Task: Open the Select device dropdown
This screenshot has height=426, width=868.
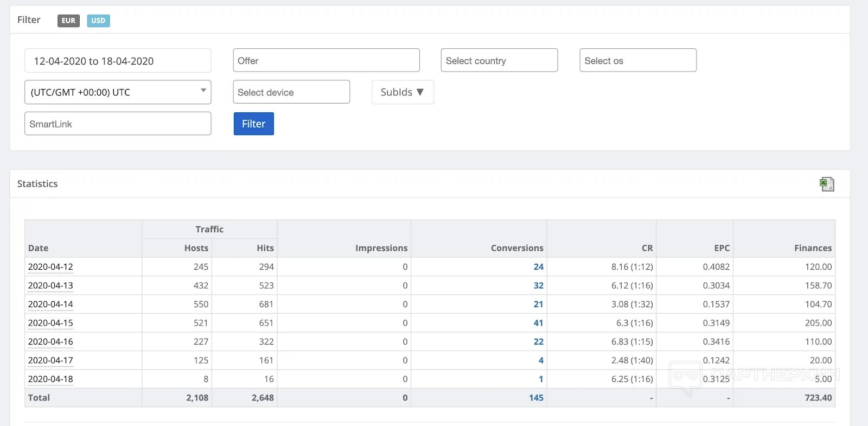Action: point(291,92)
